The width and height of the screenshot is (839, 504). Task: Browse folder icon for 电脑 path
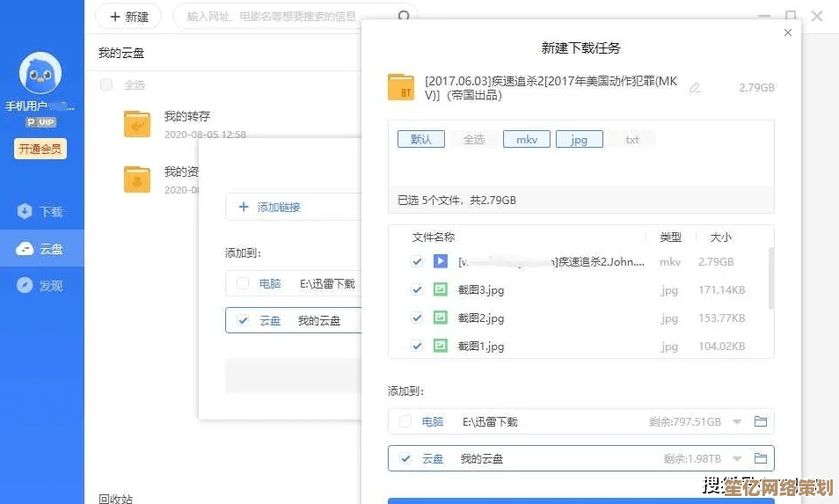coord(761,421)
